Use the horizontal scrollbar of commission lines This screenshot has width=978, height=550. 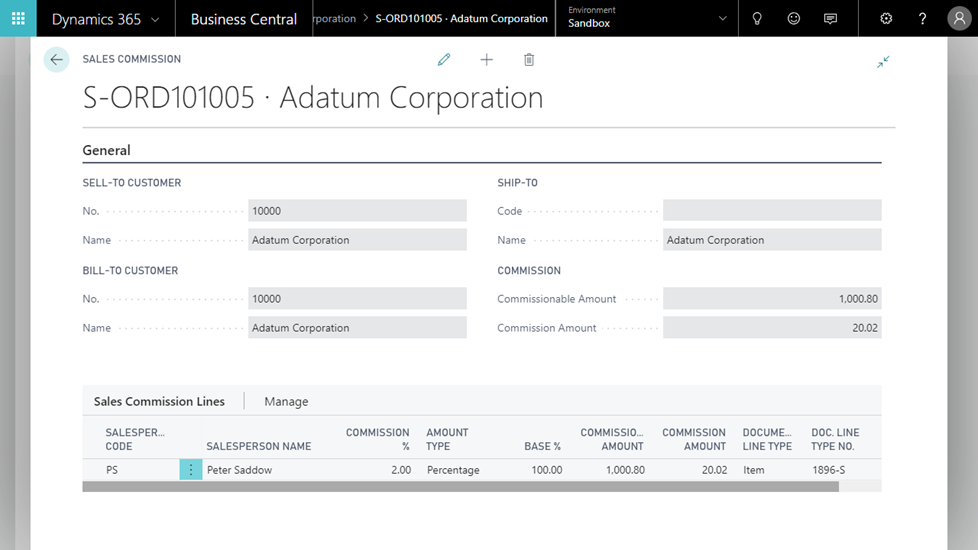pos(460,486)
